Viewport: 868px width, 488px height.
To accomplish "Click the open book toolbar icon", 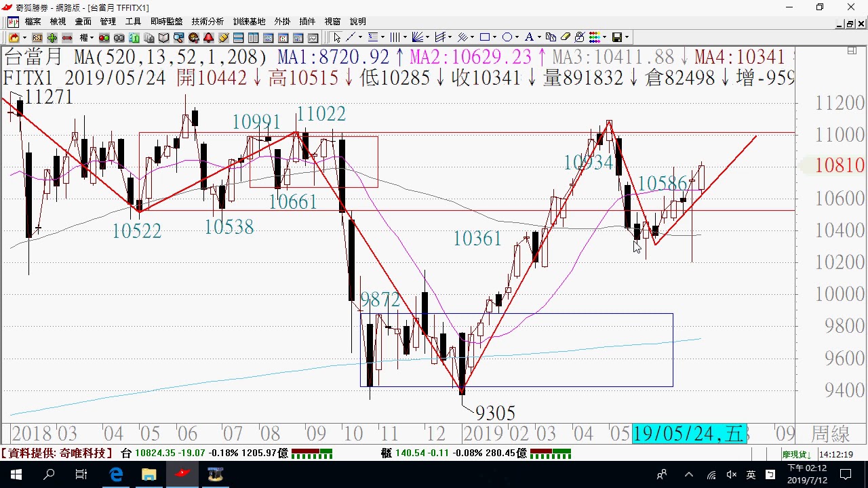I will 163,37.
